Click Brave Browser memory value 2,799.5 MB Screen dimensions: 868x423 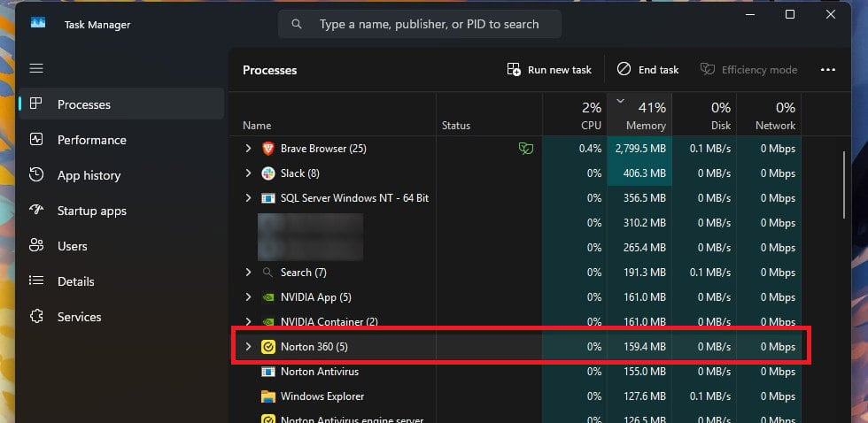point(640,149)
